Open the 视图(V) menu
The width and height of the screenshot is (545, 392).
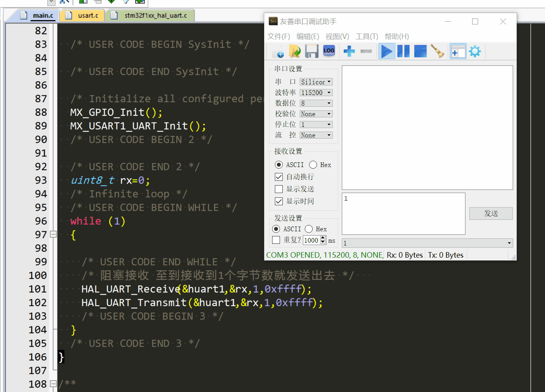point(337,37)
